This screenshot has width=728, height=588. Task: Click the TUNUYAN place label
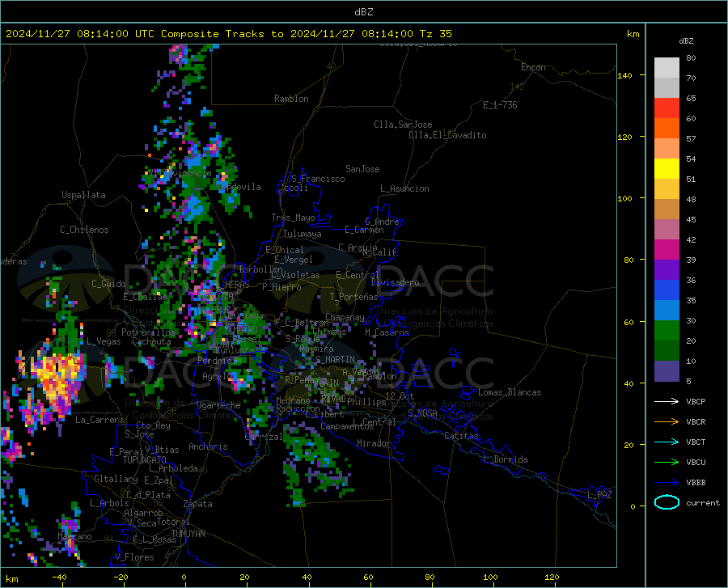tap(188, 533)
